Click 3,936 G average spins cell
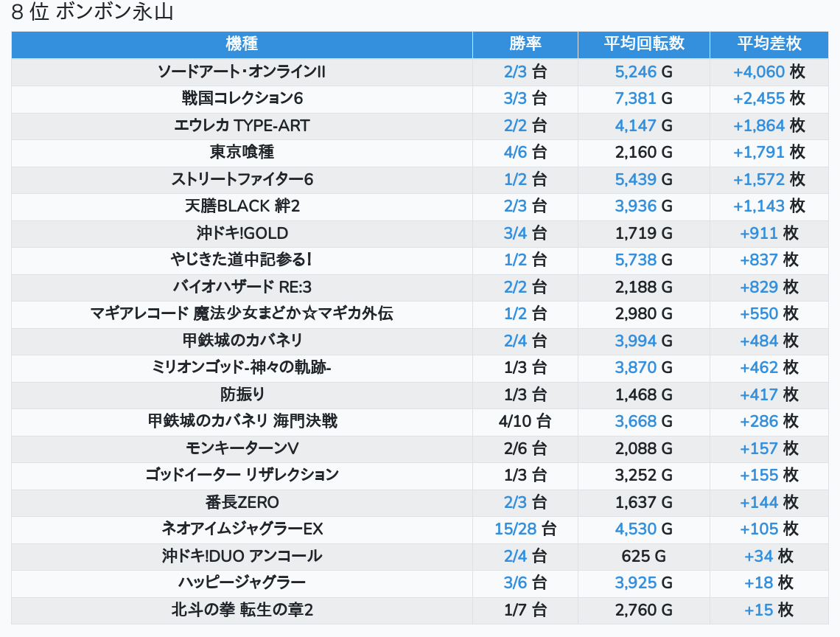This screenshot has width=840, height=637. 643,206
